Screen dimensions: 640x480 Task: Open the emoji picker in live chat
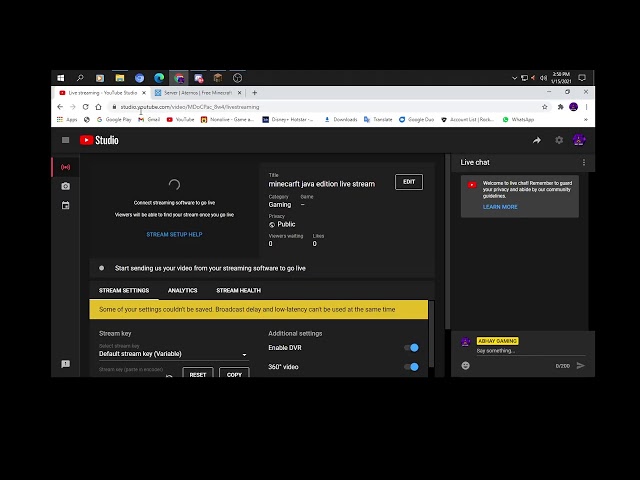[465, 365]
